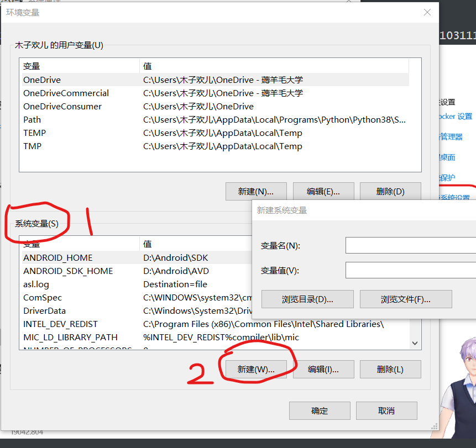Click user variables 删除(D) button
Image resolution: width=476 pixels, height=448 pixels.
click(390, 191)
